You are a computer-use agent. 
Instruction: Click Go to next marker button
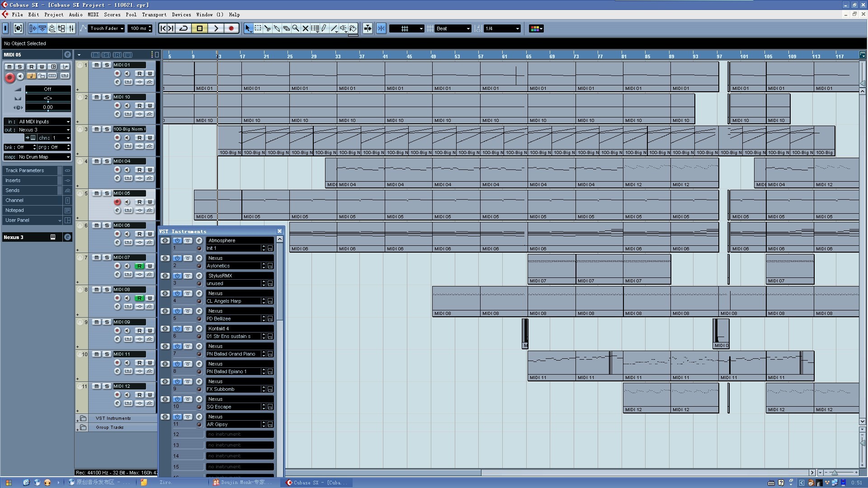pyautogui.click(x=171, y=28)
